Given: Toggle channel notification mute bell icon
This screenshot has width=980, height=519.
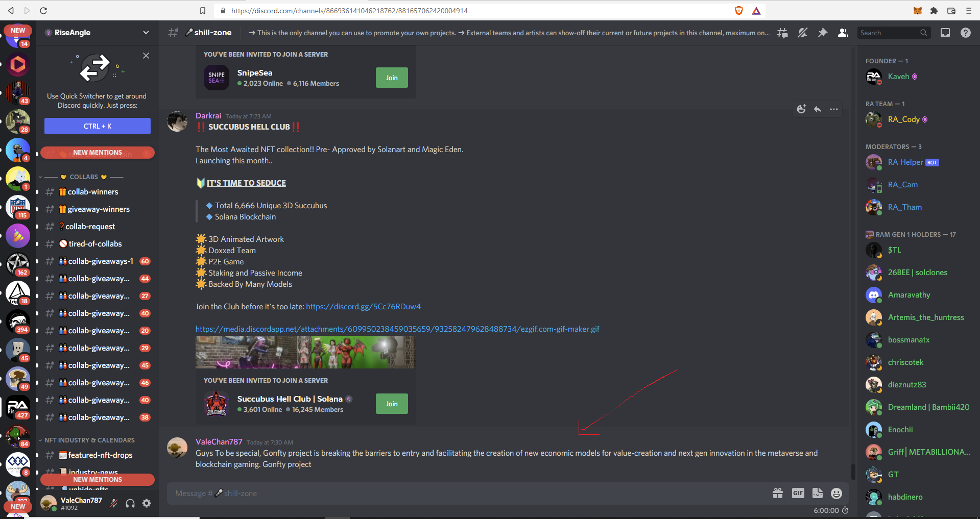Looking at the screenshot, I should click(x=802, y=33).
